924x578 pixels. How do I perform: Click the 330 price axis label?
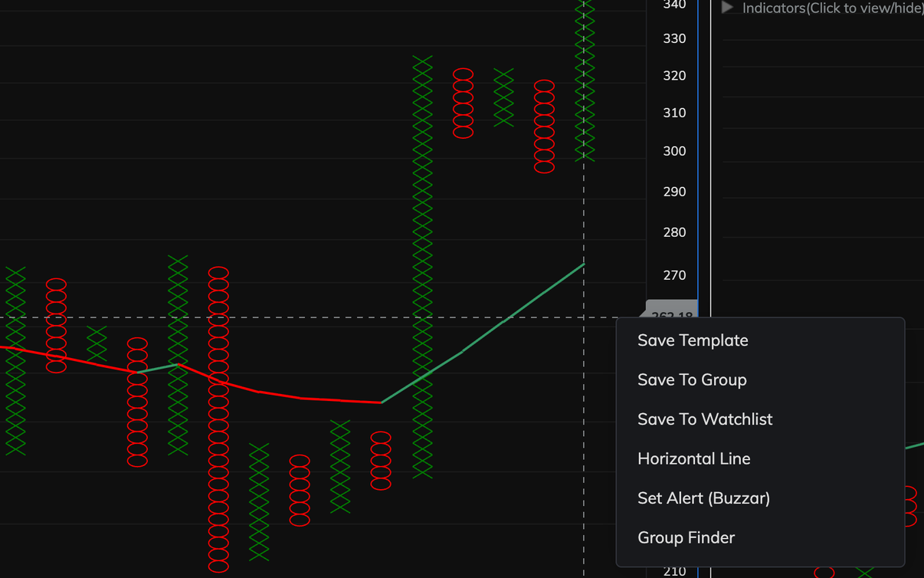674,38
